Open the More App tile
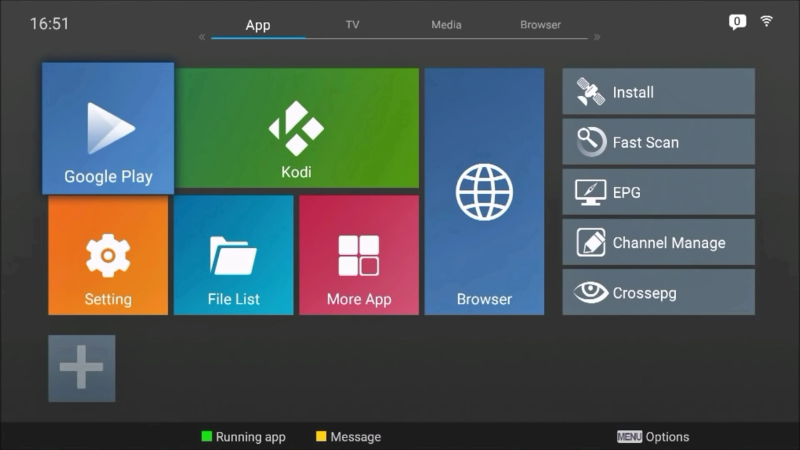Image resolution: width=800 pixels, height=450 pixels. tap(359, 255)
